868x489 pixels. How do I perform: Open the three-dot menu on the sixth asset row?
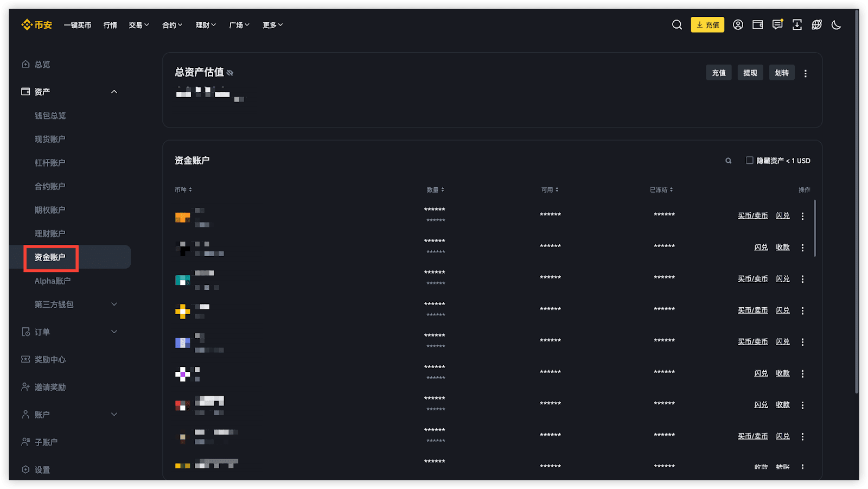[802, 373]
